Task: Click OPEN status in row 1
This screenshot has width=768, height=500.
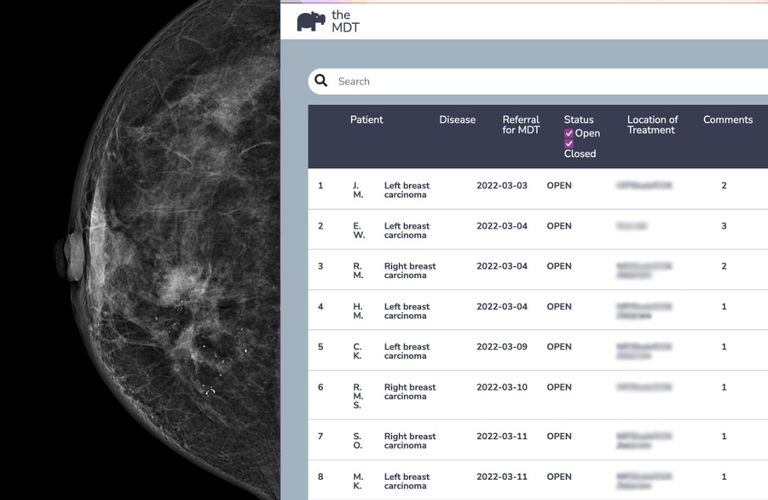Action: coord(559,186)
